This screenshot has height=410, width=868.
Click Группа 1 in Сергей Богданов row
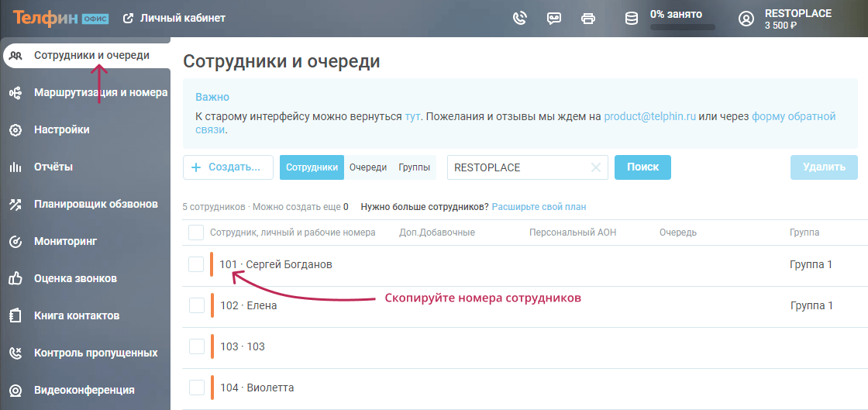tap(811, 264)
